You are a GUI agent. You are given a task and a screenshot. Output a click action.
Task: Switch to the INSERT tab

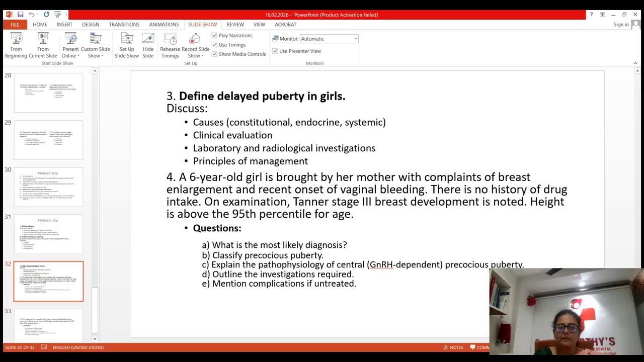point(64,25)
